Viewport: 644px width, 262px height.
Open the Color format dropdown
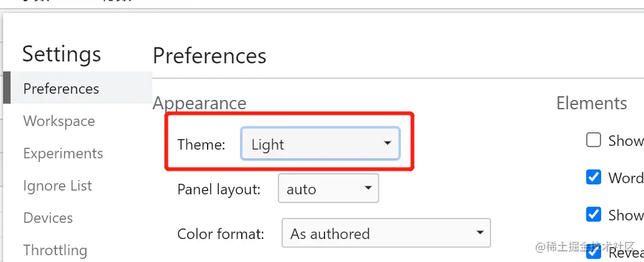coord(386,234)
